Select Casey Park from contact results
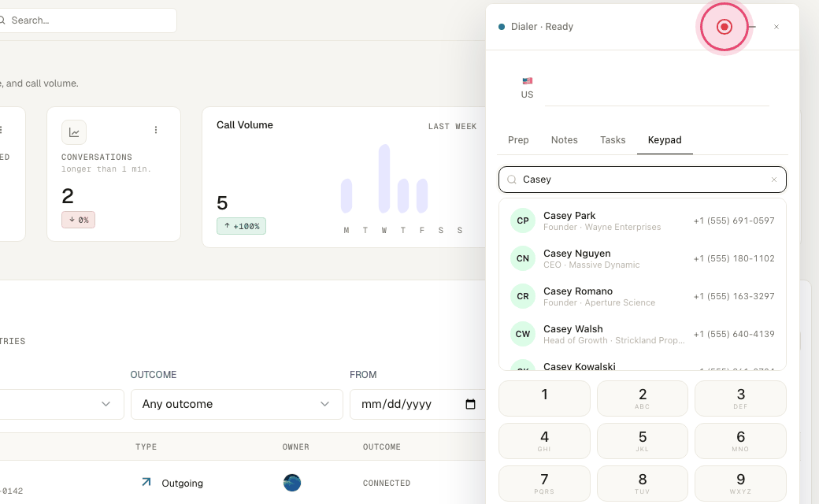The image size is (819, 504). coord(643,221)
